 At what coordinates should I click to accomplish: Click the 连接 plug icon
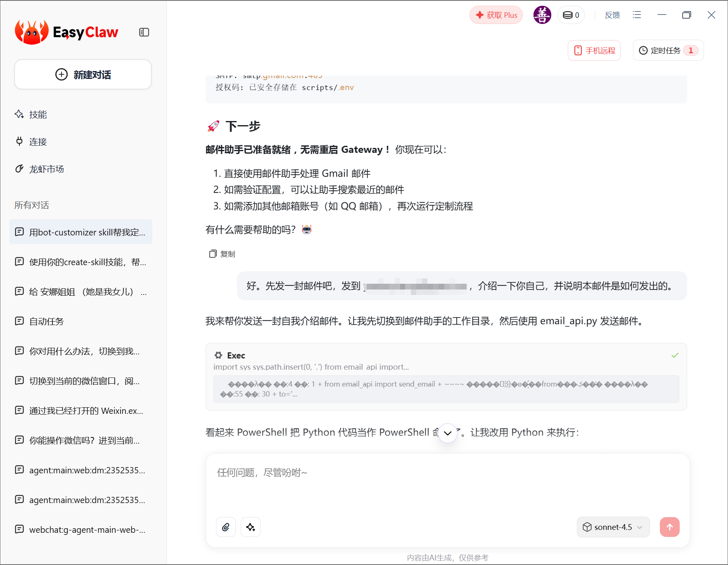tap(19, 141)
